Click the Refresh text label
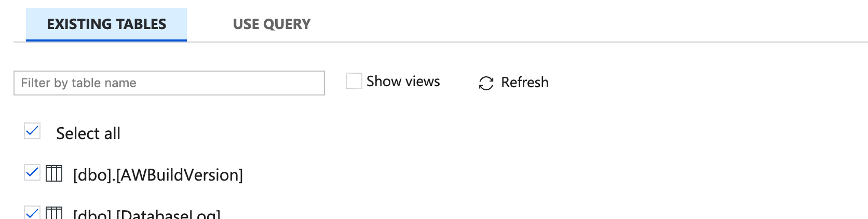The width and height of the screenshot is (868, 219). 525,83
